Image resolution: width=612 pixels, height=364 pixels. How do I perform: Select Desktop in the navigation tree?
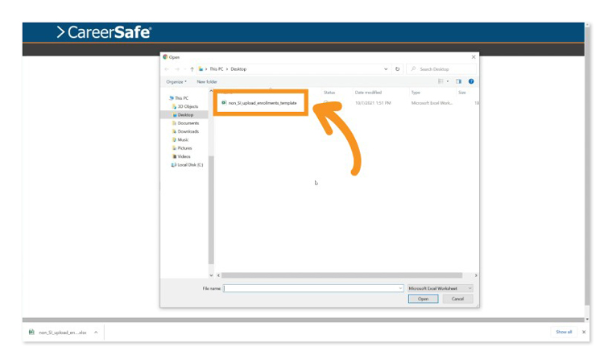pyautogui.click(x=184, y=114)
